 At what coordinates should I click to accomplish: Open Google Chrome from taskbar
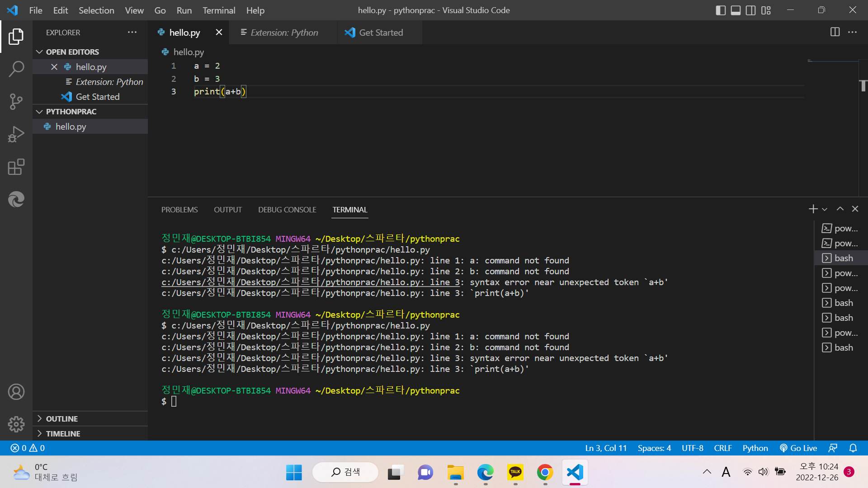545,473
